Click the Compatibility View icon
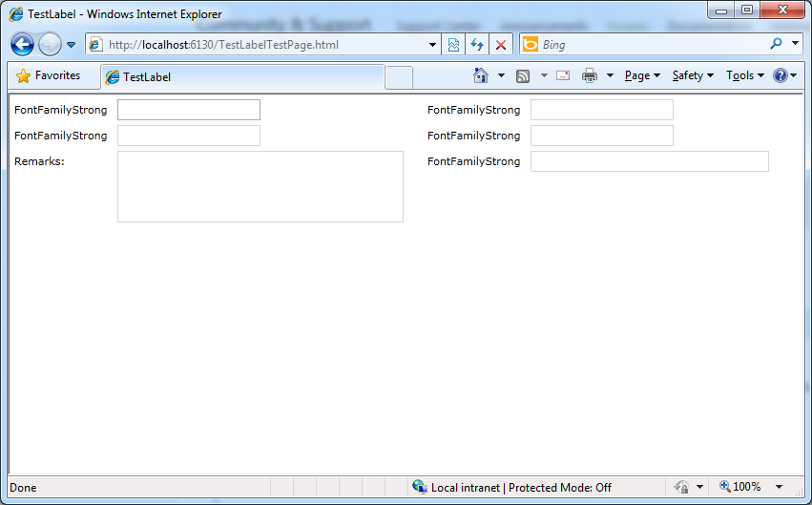 click(x=453, y=45)
